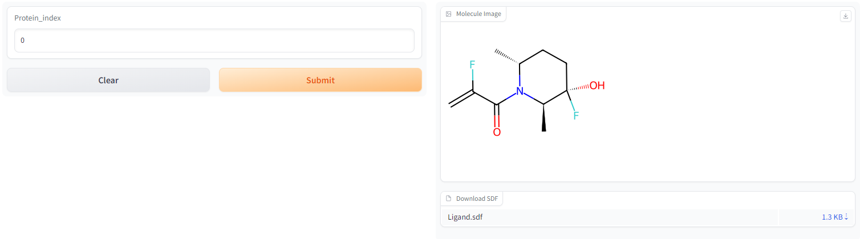Click the 1.3 KB file size link
The height and width of the screenshot is (239, 868).
pyautogui.click(x=832, y=217)
